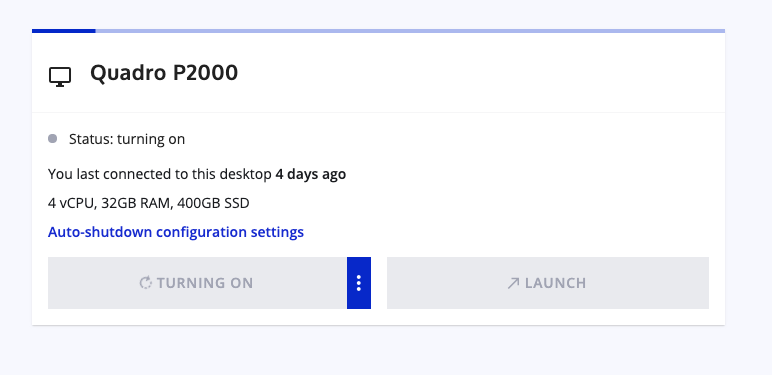Click the "4 vCPU" spec text
The height and width of the screenshot is (375, 772).
click(71, 203)
